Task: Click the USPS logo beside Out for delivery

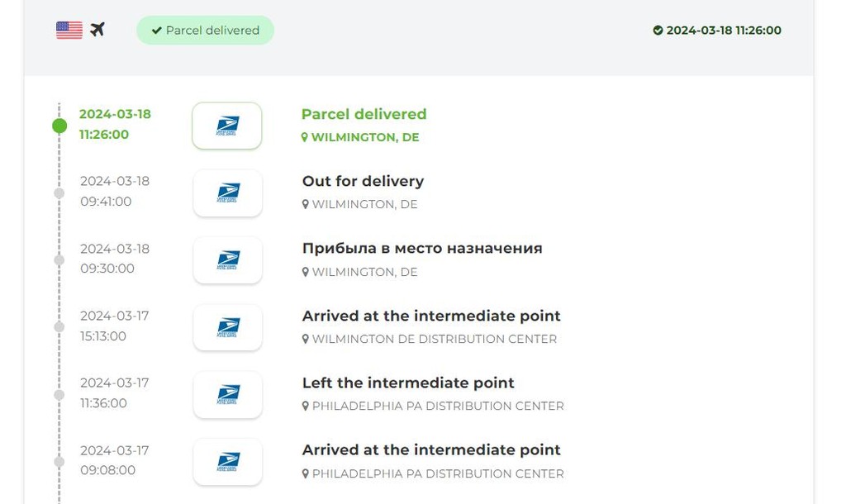Action: pyautogui.click(x=228, y=193)
